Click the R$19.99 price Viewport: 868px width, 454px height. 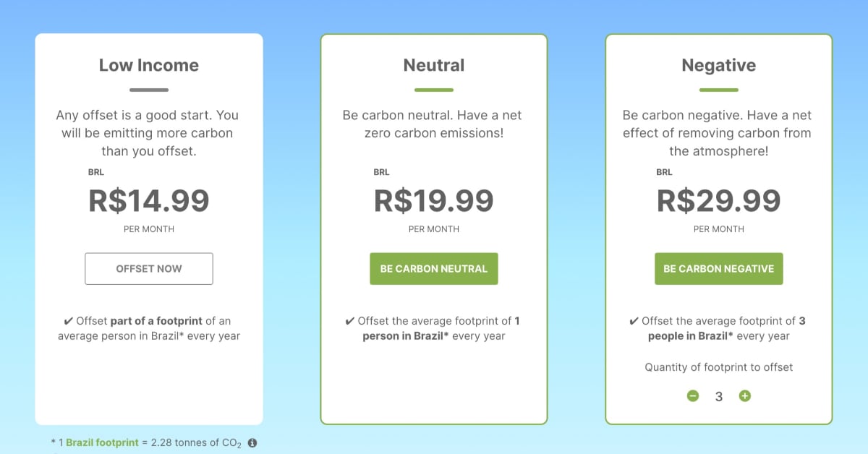pyautogui.click(x=434, y=200)
